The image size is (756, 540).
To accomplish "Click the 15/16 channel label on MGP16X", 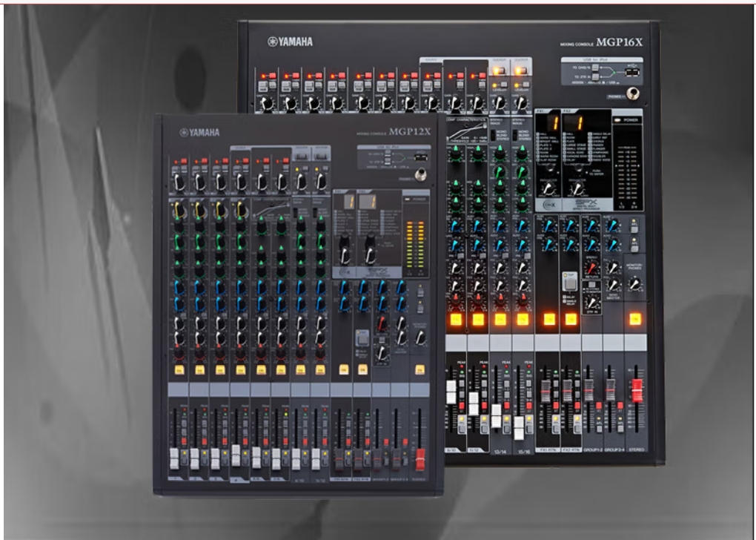I will pyautogui.click(x=523, y=452).
